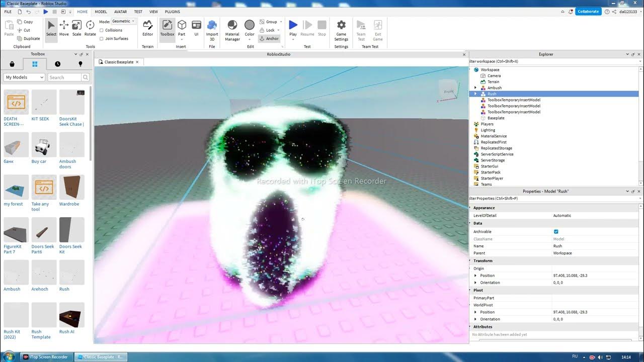
Task: Expand Origin Orientation property
Action: 475,283
